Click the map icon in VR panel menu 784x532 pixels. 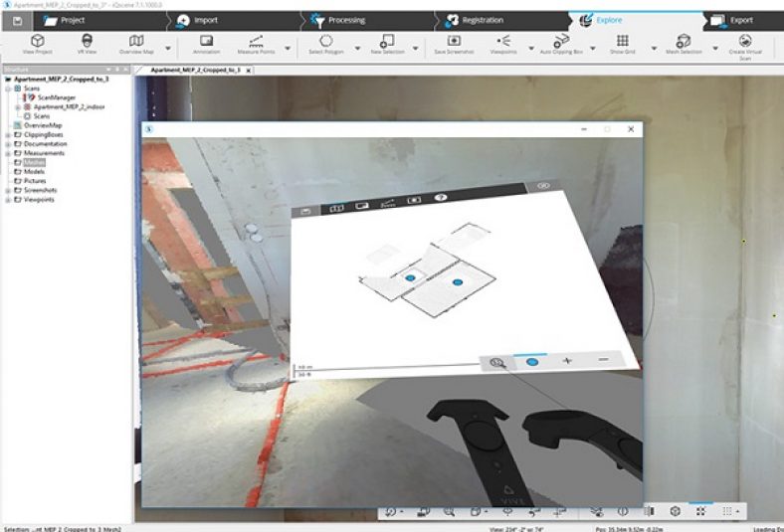(x=336, y=208)
